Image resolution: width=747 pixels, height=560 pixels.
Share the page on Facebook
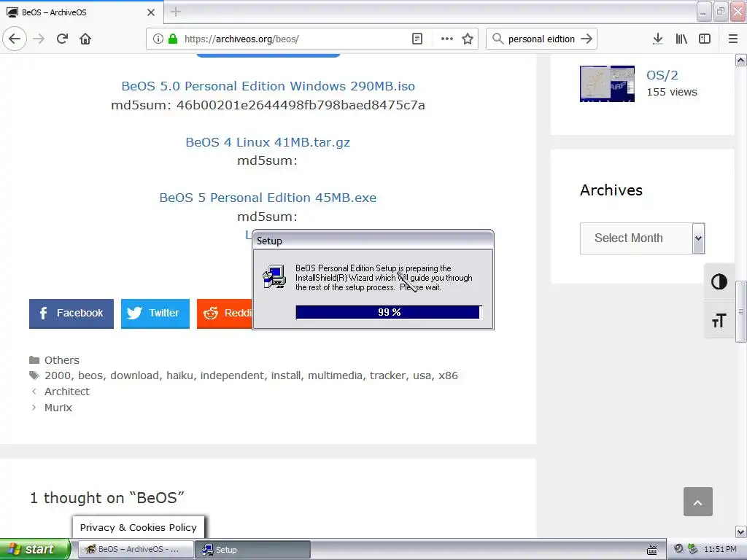71,314
